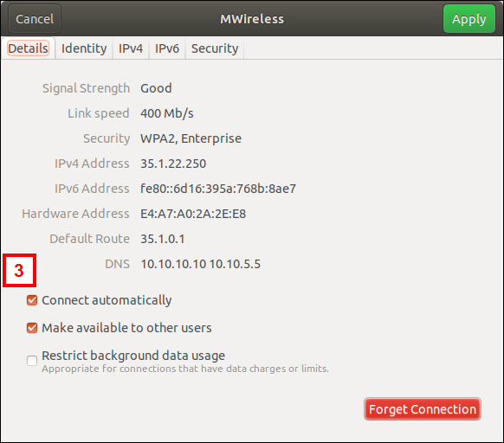
Task: Go to the IPv6 tab
Action: click(167, 48)
